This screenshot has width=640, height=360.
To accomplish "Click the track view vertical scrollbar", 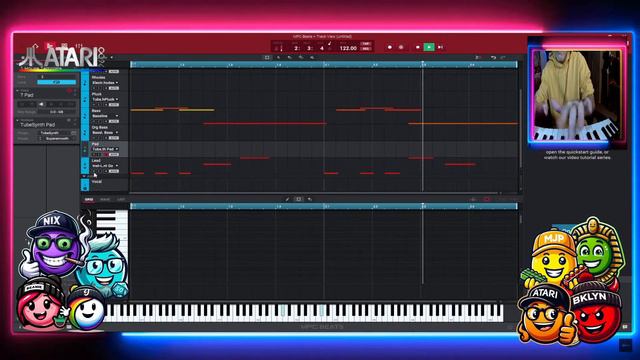I will (x=520, y=129).
